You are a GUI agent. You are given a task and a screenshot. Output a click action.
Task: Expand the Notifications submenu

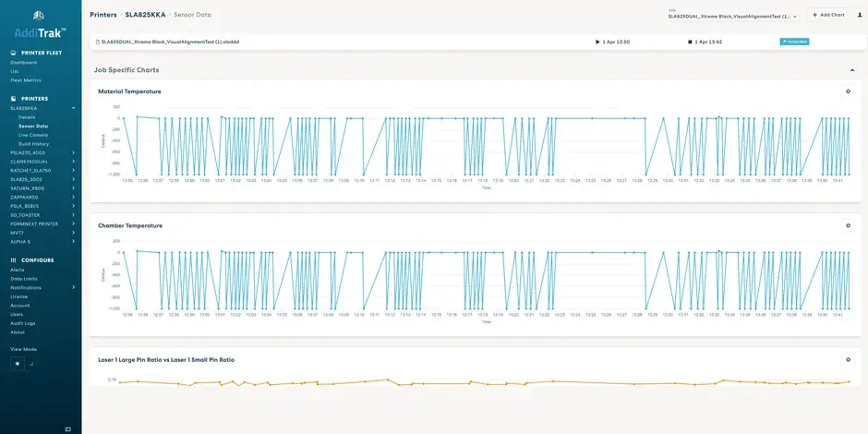click(74, 287)
